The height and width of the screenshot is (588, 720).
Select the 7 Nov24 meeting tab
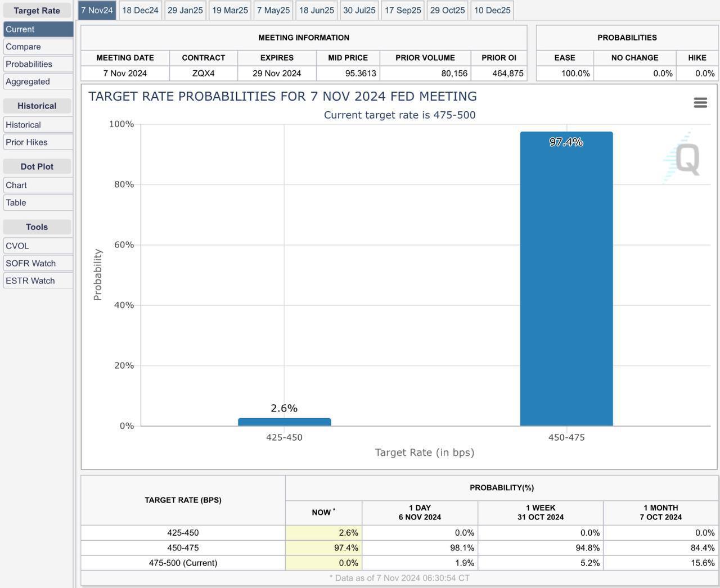pos(97,10)
